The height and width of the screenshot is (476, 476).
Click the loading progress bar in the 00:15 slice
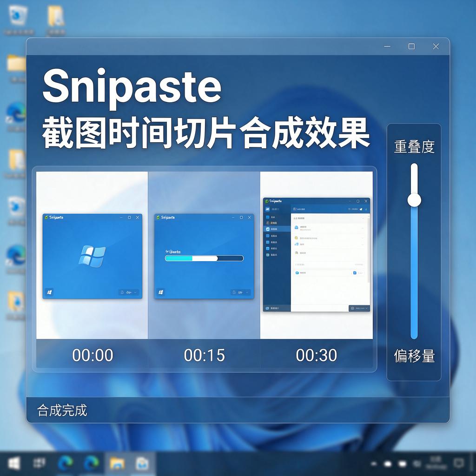click(x=204, y=258)
